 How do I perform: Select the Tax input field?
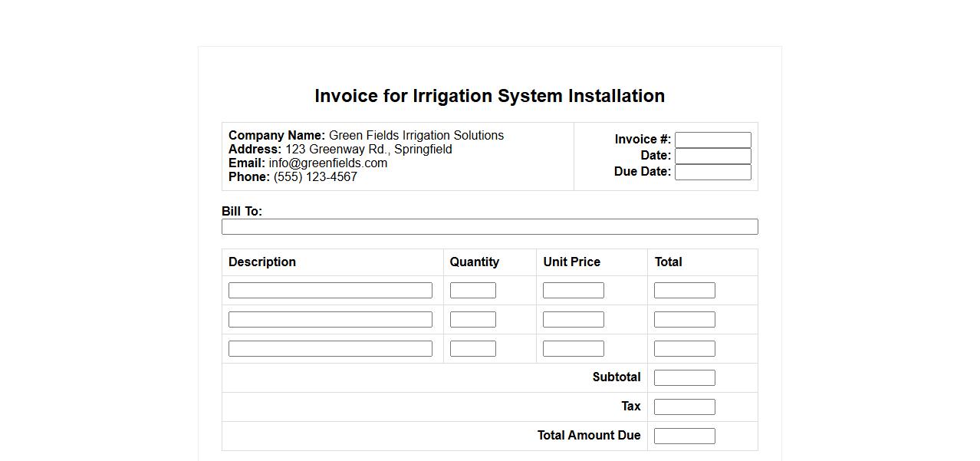pos(684,407)
